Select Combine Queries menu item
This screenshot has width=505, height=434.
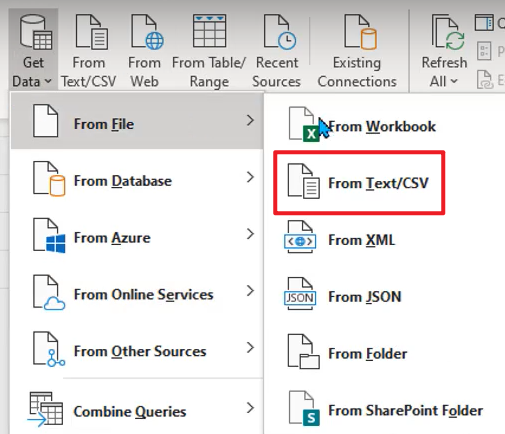point(137,408)
